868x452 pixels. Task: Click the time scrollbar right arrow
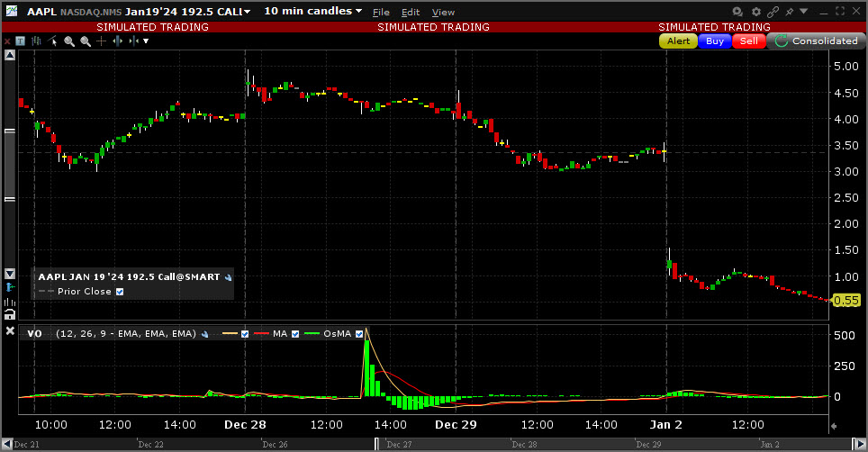click(x=860, y=444)
